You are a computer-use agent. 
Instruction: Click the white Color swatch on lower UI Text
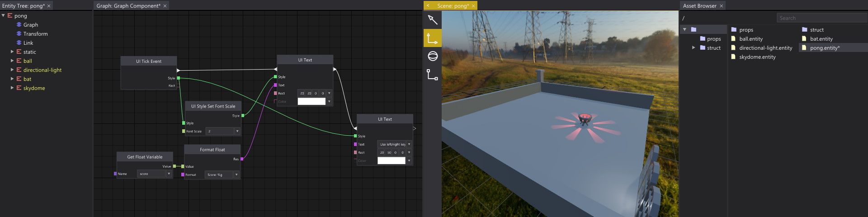tap(392, 160)
